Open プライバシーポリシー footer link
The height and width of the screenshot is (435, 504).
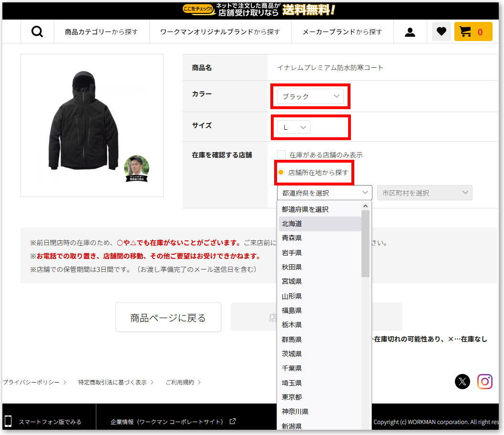click(x=31, y=382)
